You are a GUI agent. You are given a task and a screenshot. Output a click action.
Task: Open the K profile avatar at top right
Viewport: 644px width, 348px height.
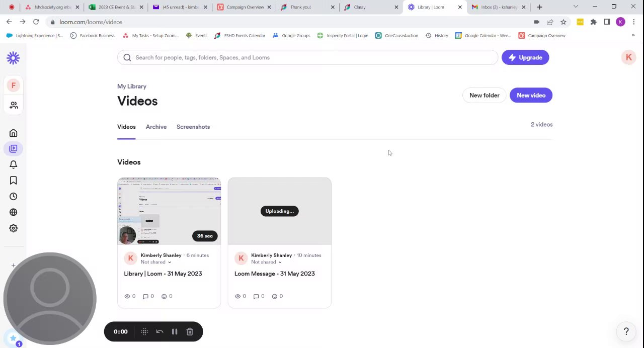(628, 57)
